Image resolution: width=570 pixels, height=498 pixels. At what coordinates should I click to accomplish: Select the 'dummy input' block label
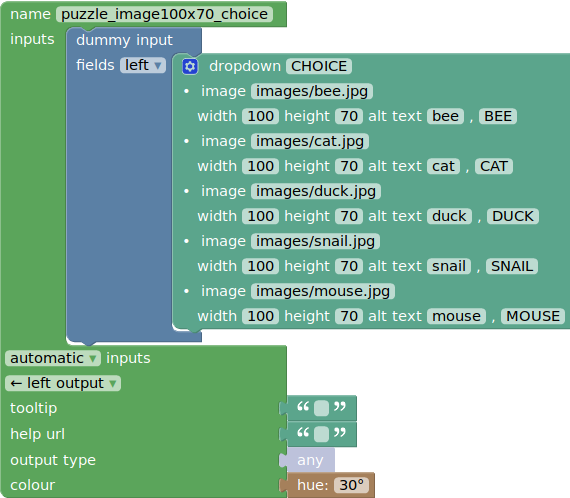point(124,40)
